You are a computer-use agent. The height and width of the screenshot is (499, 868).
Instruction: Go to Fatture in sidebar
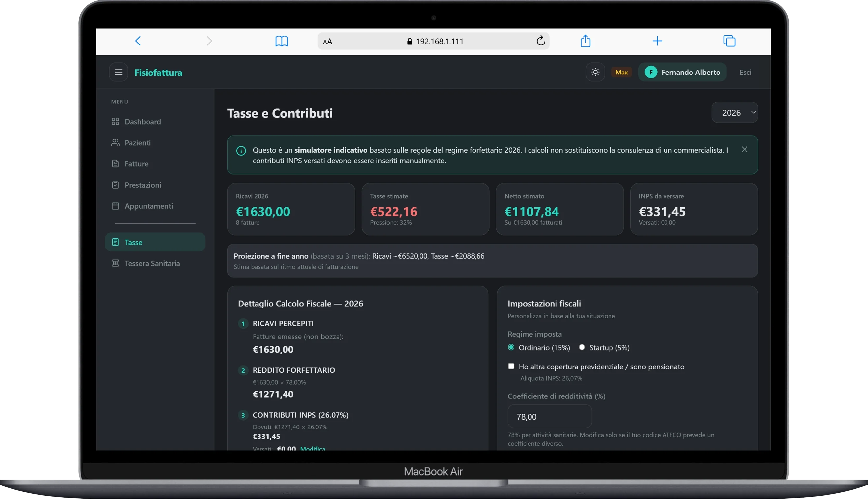[136, 164]
